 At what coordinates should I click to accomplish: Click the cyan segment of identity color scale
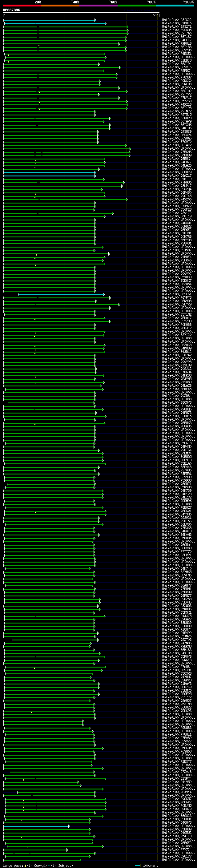(x=175, y=6)
